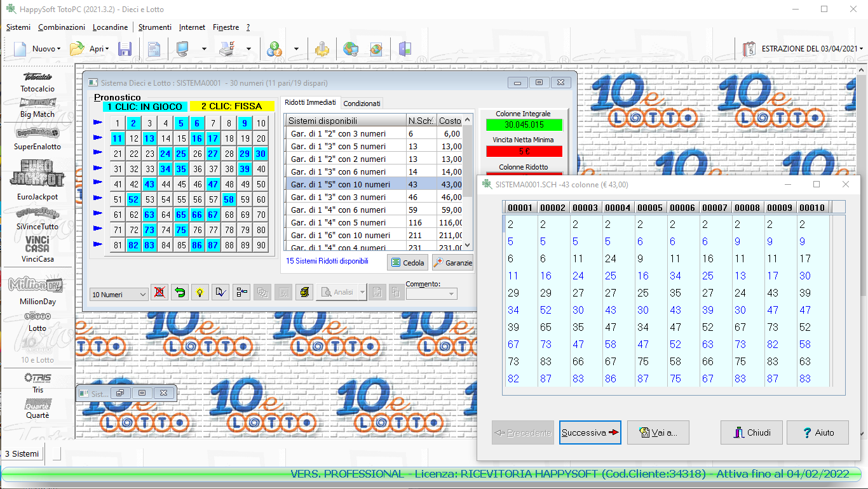Click the currency coins toolbar icon
Image resolution: width=868 pixels, height=489 pixels.
275,49
